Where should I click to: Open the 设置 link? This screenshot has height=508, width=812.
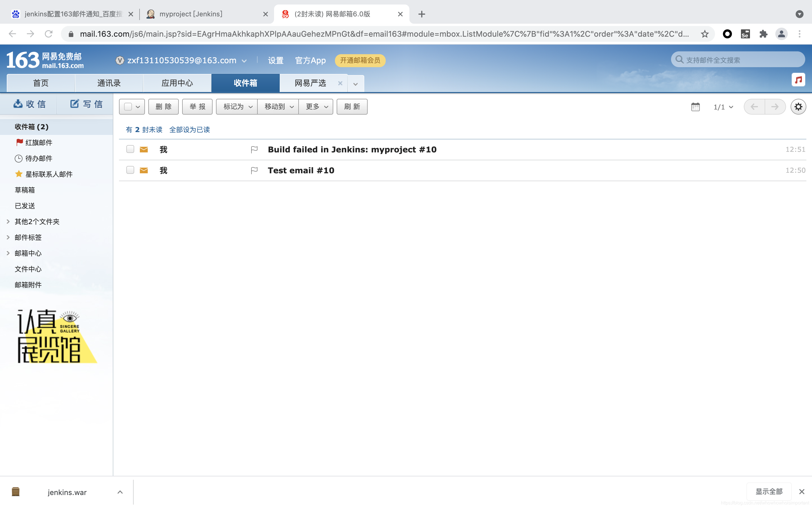[276, 60]
